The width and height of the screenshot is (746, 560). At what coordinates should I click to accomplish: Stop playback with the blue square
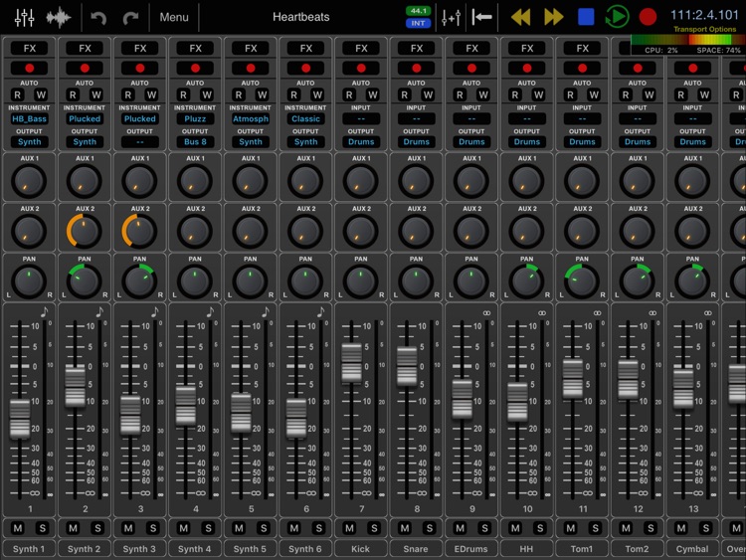586,17
